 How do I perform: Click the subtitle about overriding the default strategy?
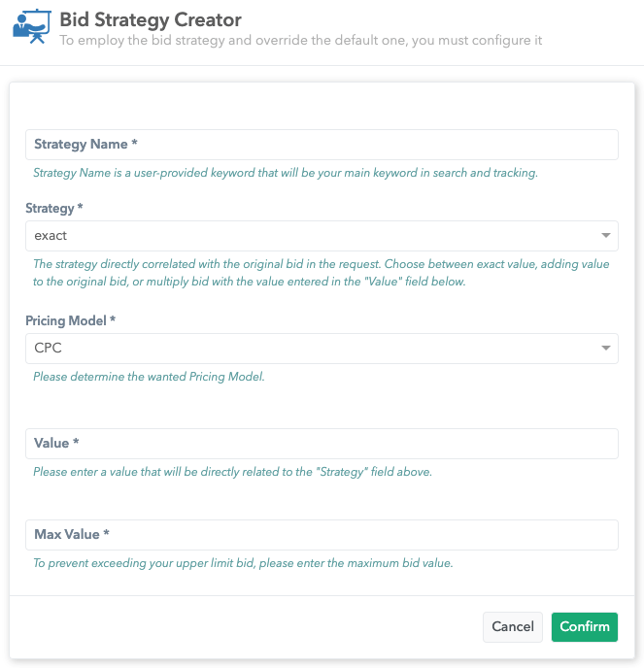pyautogui.click(x=300, y=41)
